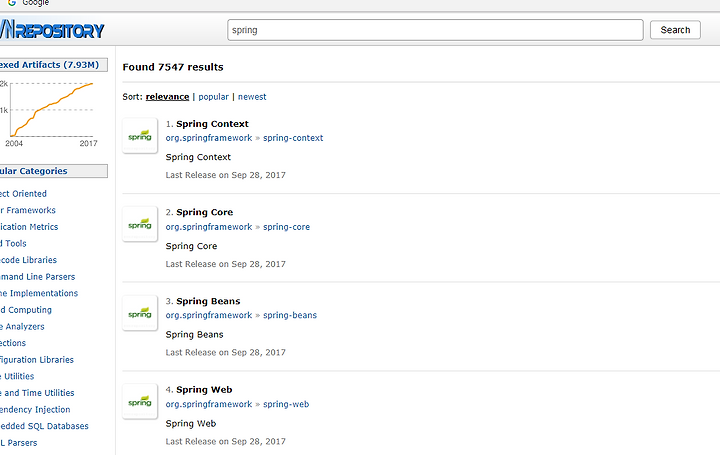The width and height of the screenshot is (720, 455).
Task: Open the Aspect Oriented category
Action: (x=23, y=194)
